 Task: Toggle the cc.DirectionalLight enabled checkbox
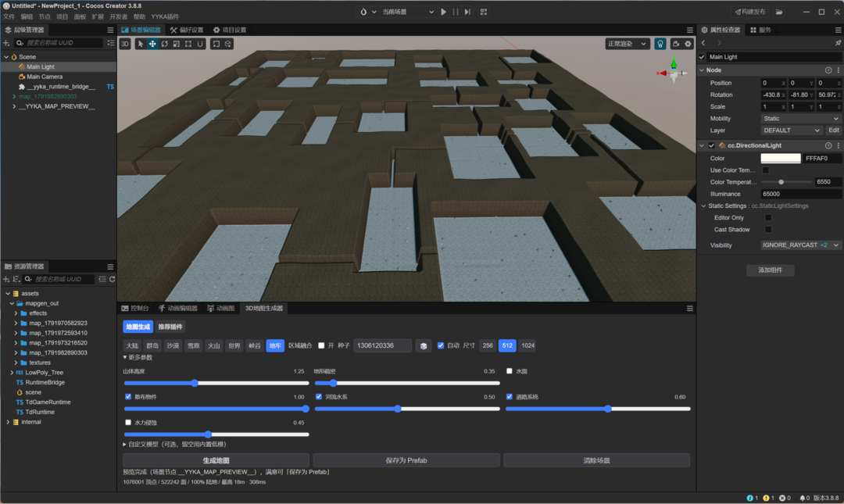(711, 145)
